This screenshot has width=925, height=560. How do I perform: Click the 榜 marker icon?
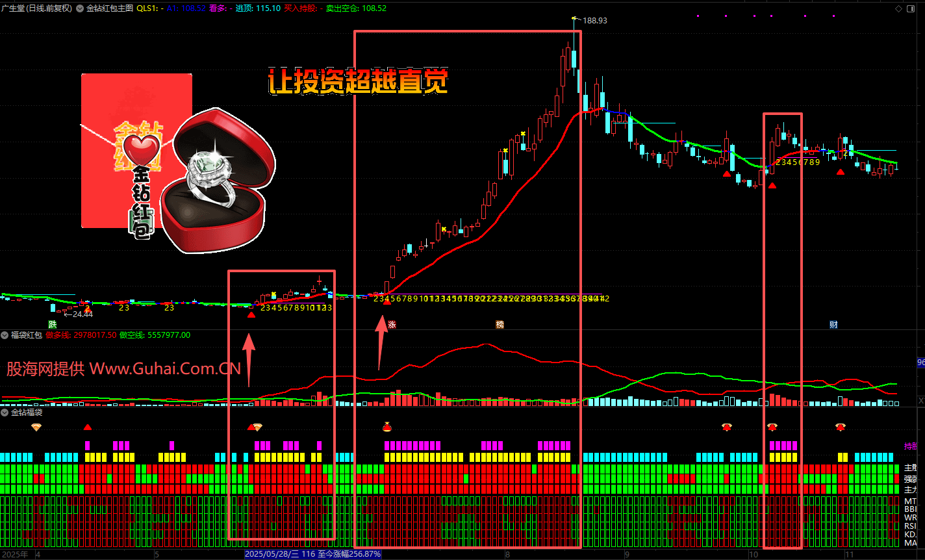coord(500,324)
